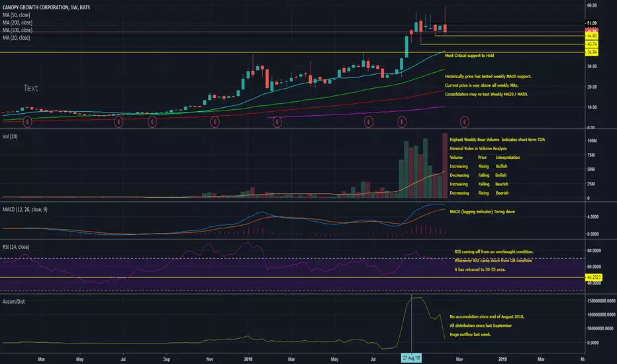Image resolution: width=617 pixels, height=364 pixels.
Task: Click the earnings marker in August 2018
Action: pos(402,122)
